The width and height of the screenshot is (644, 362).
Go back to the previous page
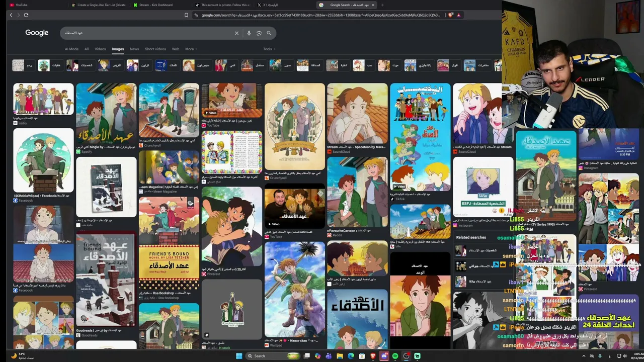[x=11, y=15]
